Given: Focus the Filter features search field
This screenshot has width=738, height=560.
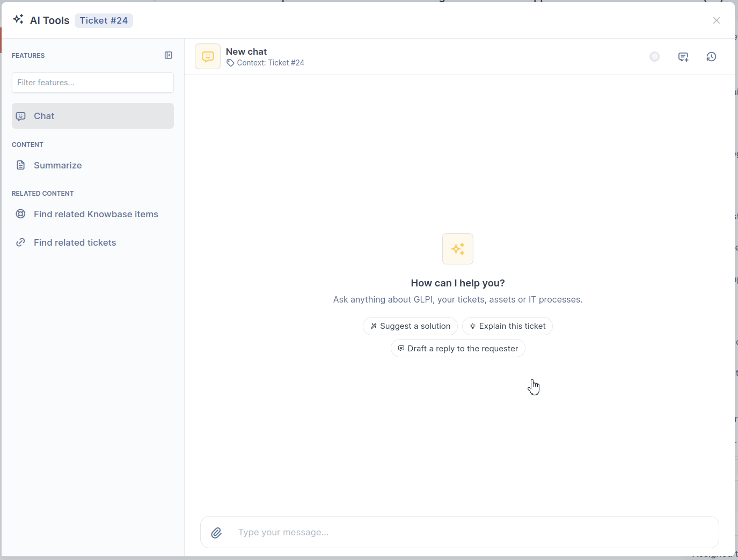Looking at the screenshot, I should 93,83.
